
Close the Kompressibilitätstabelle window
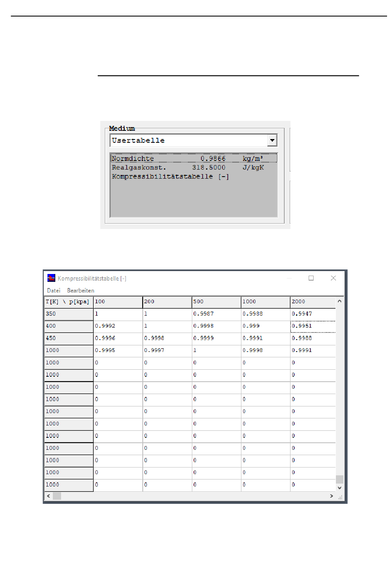(333, 278)
